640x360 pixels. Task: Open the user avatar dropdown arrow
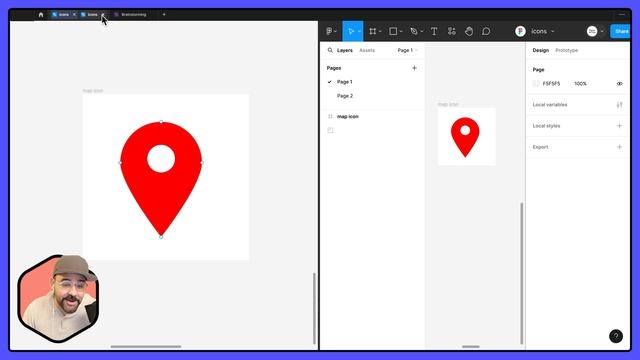point(602,31)
